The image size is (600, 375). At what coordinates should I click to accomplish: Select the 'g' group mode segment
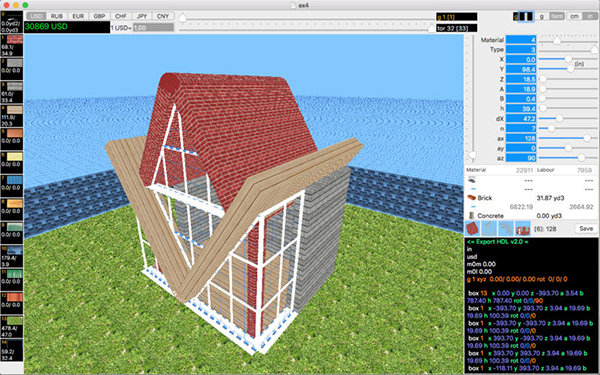541,16
